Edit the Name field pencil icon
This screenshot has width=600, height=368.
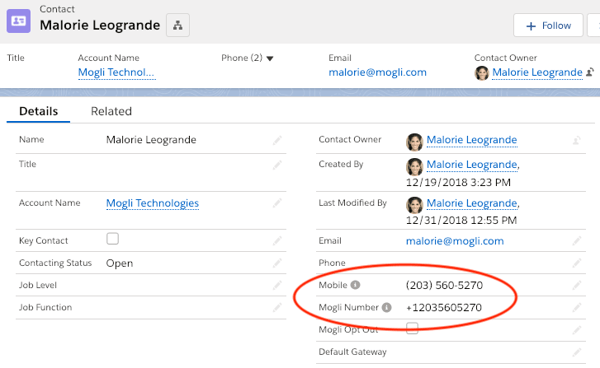(277, 140)
